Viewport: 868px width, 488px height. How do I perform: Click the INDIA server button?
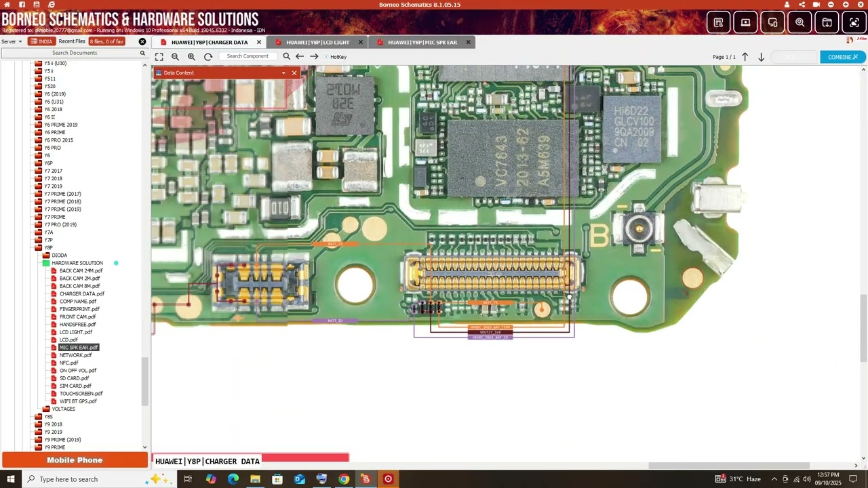pyautogui.click(x=41, y=41)
